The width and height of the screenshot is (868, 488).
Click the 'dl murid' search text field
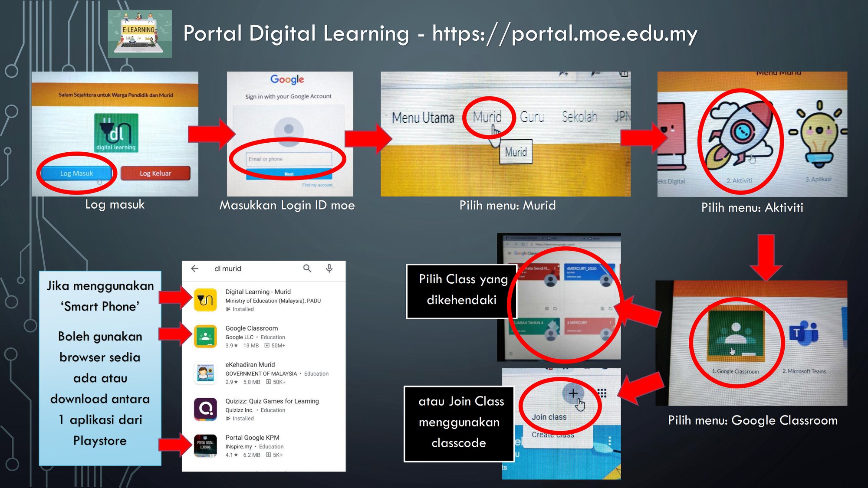(x=228, y=269)
